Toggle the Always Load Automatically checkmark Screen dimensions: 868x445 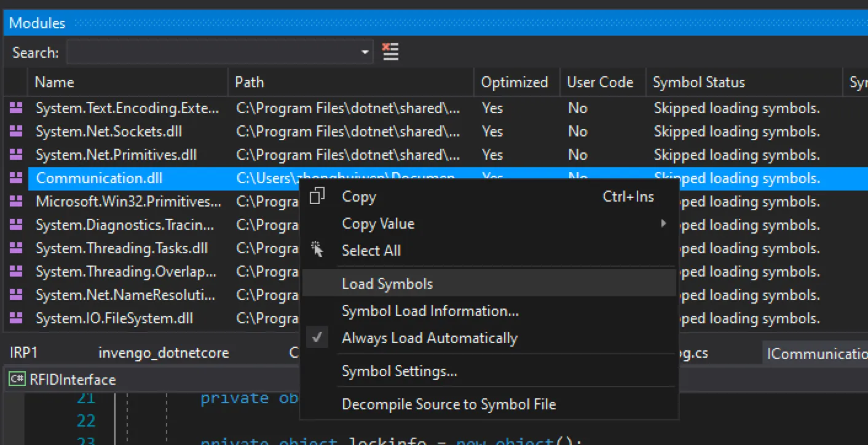click(317, 338)
